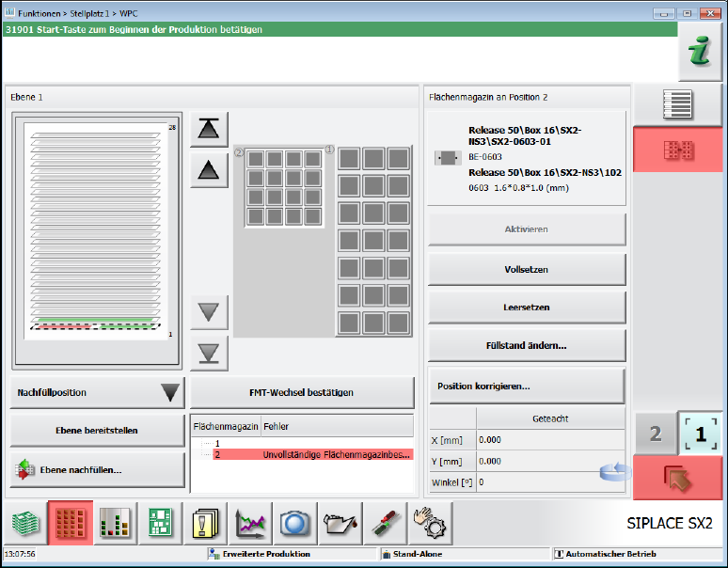This screenshot has height=568, width=728.
Task: Switch to the list view tab on right
Action: click(x=678, y=104)
